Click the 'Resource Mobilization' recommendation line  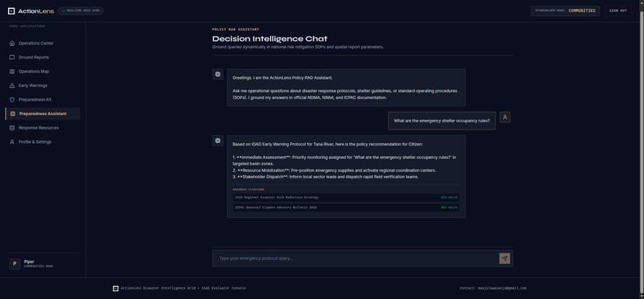pyautogui.click(x=334, y=170)
